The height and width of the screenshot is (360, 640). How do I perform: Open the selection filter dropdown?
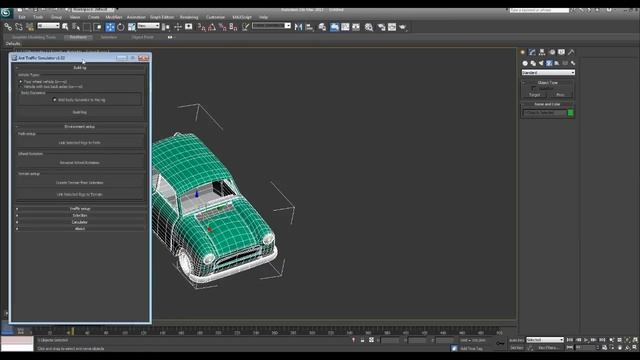(49, 26)
